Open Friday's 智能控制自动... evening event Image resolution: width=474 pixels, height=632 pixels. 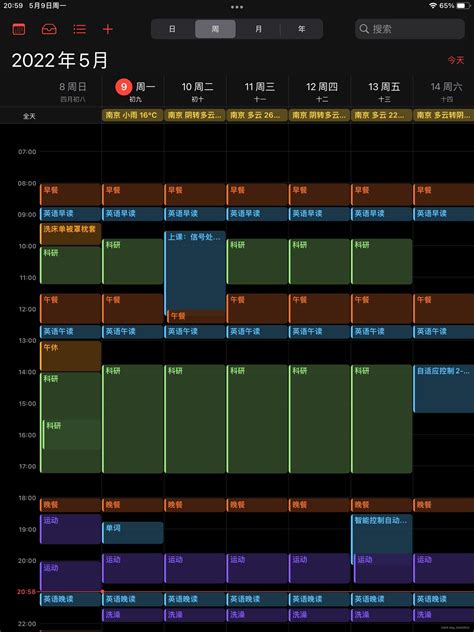tap(382, 534)
